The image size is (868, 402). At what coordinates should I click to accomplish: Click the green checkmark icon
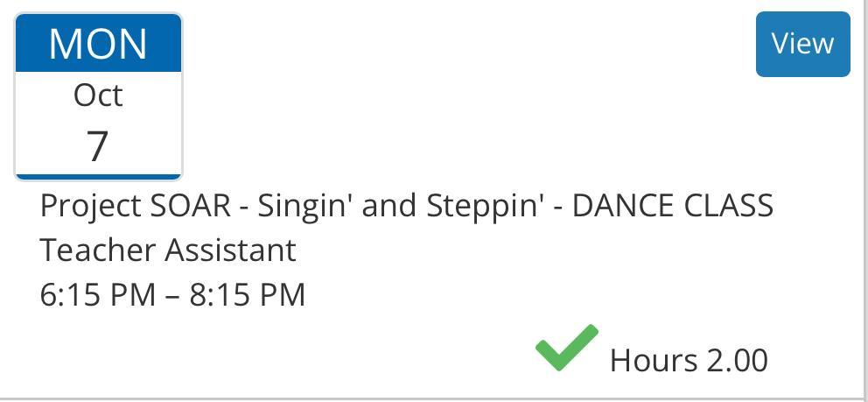[566, 349]
